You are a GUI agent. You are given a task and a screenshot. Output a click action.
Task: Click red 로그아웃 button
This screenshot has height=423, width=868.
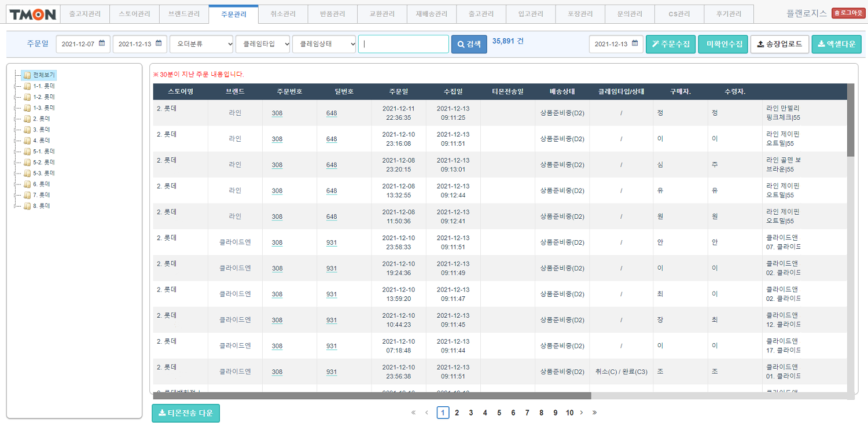(x=848, y=13)
